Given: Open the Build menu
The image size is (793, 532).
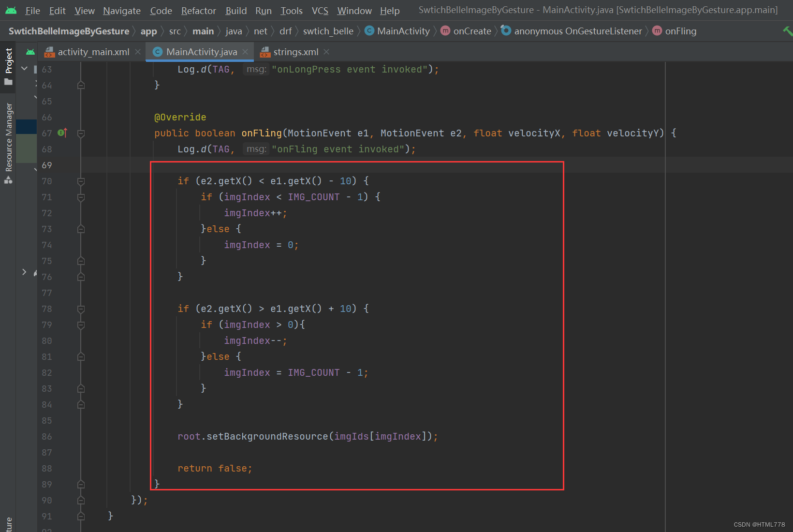Looking at the screenshot, I should (x=236, y=11).
